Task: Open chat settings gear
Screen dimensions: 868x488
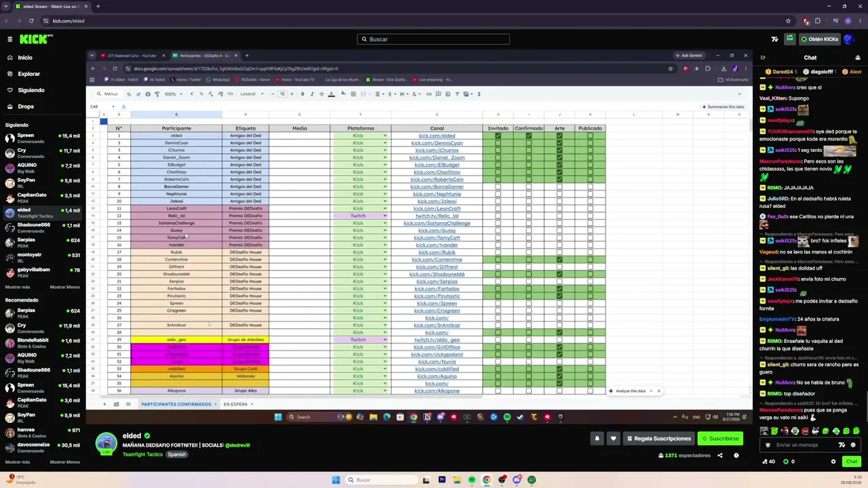Action: coord(833,462)
